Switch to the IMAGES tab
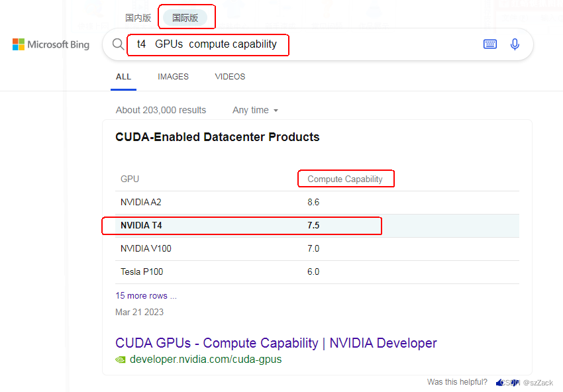Screen dimensions: 563x392 (x=173, y=76)
